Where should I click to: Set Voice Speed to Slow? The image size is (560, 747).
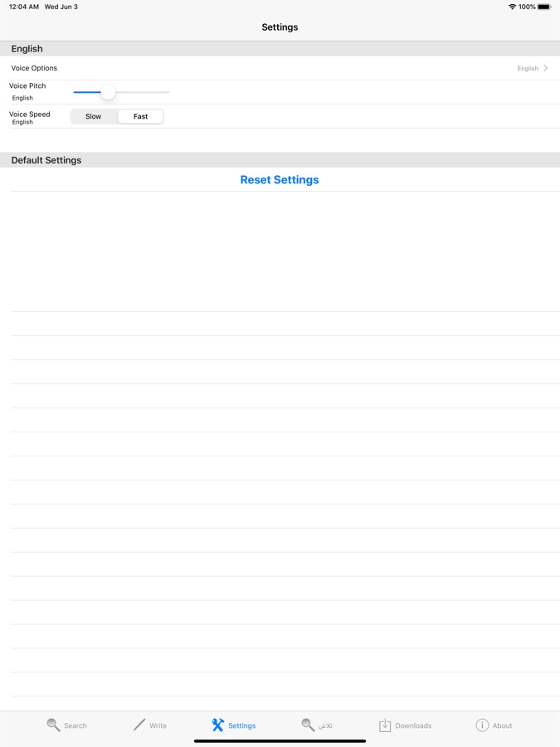[x=94, y=116]
